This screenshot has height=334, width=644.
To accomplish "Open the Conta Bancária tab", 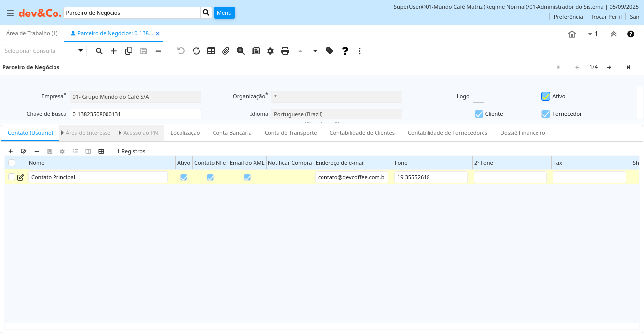I will pyautogui.click(x=232, y=133).
